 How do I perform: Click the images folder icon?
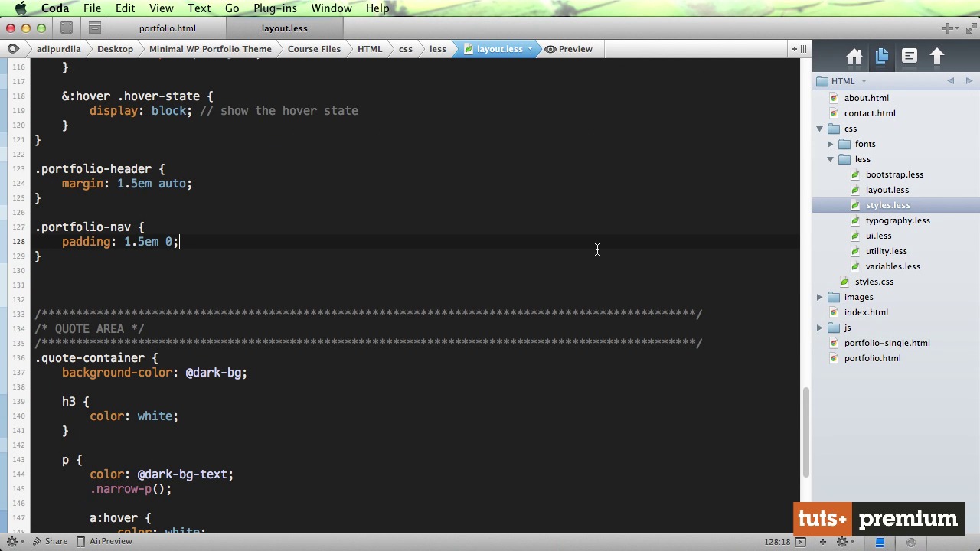click(834, 297)
